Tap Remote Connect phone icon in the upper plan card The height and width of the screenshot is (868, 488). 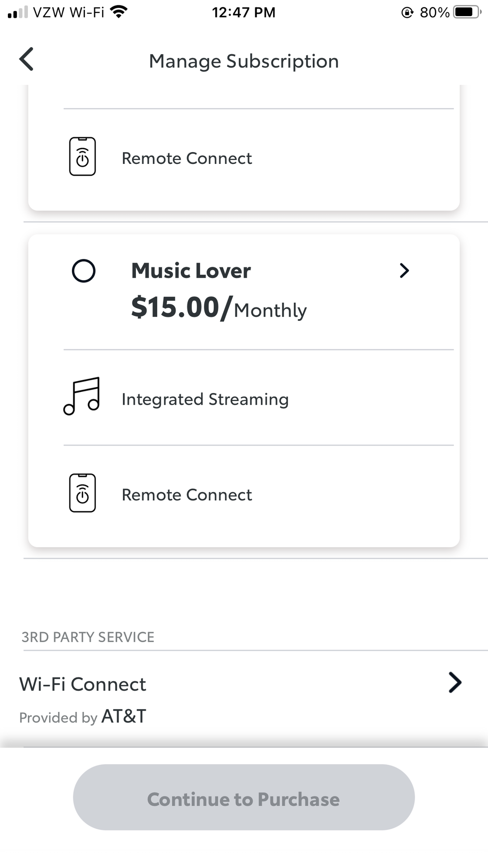point(82,157)
